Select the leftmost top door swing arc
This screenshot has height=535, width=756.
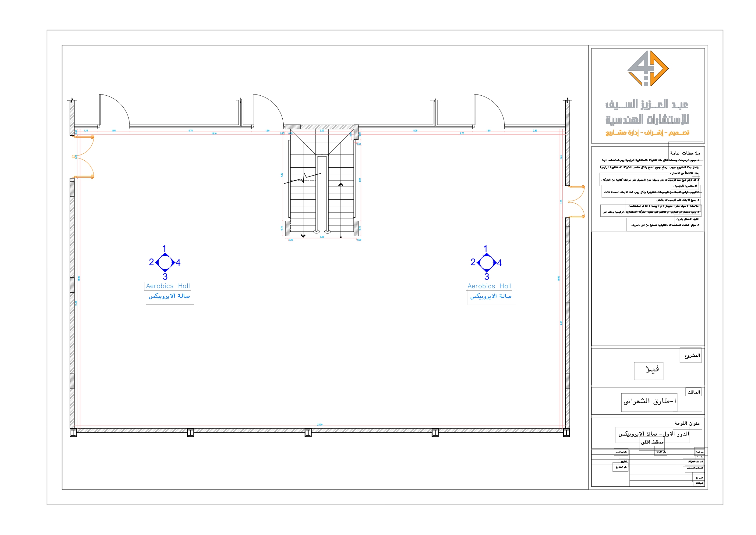tap(115, 111)
